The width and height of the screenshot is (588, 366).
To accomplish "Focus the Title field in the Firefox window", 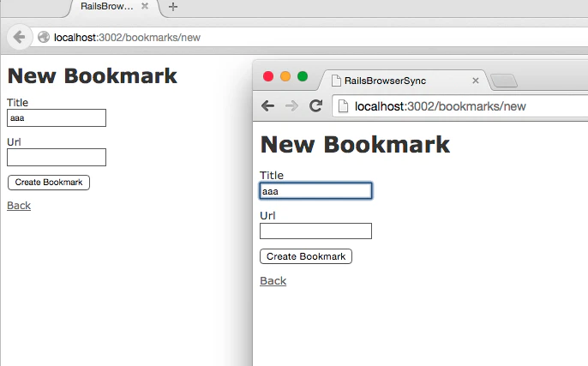I will point(57,117).
